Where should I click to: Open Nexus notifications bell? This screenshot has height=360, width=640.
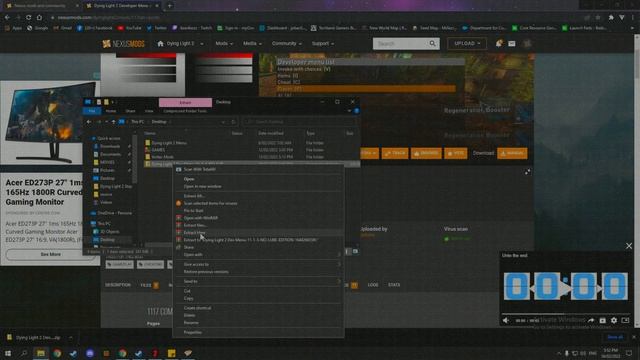[x=498, y=44]
